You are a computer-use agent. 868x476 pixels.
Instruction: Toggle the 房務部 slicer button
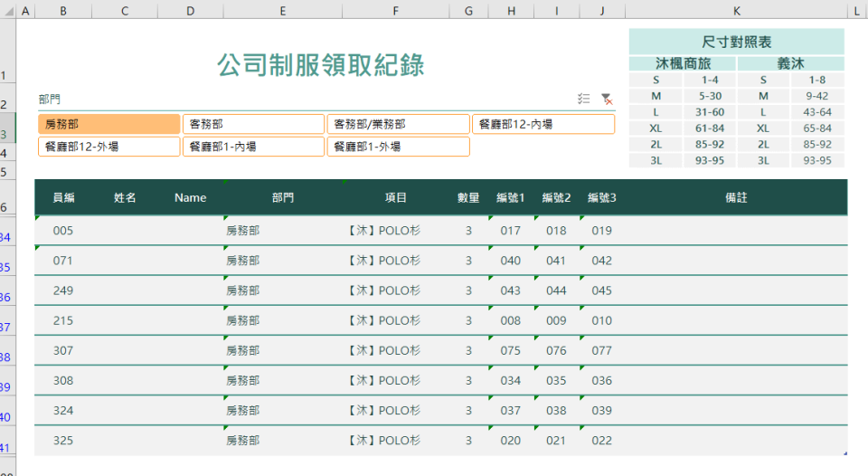pos(109,124)
